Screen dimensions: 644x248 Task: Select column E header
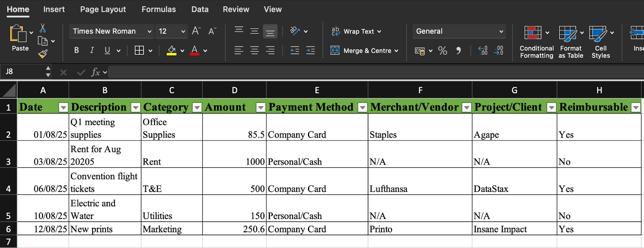click(317, 90)
